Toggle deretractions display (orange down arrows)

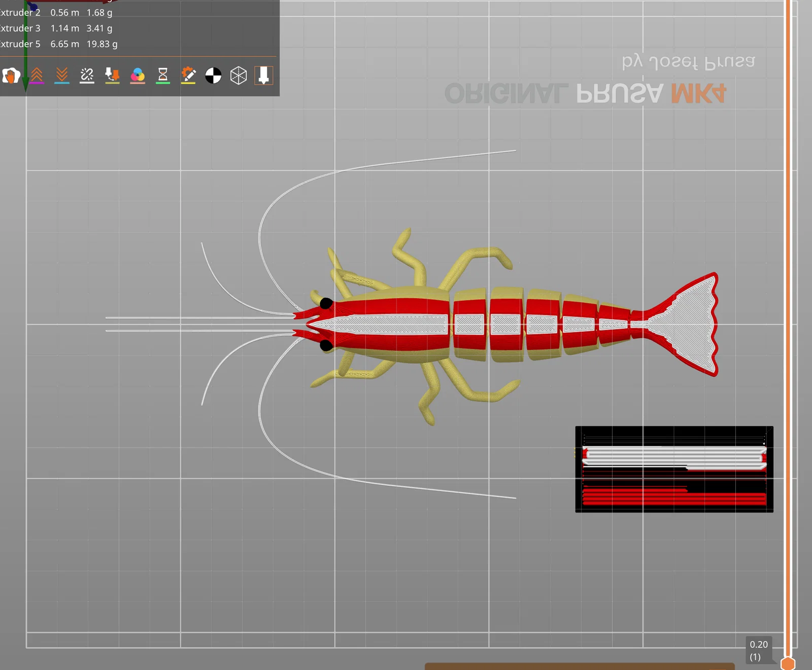click(62, 76)
